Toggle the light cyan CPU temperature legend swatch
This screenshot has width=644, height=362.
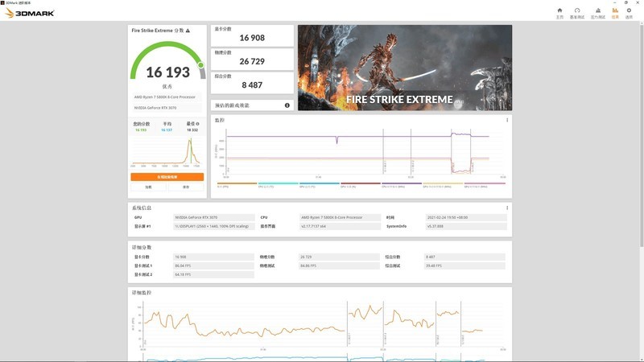pos(278,183)
